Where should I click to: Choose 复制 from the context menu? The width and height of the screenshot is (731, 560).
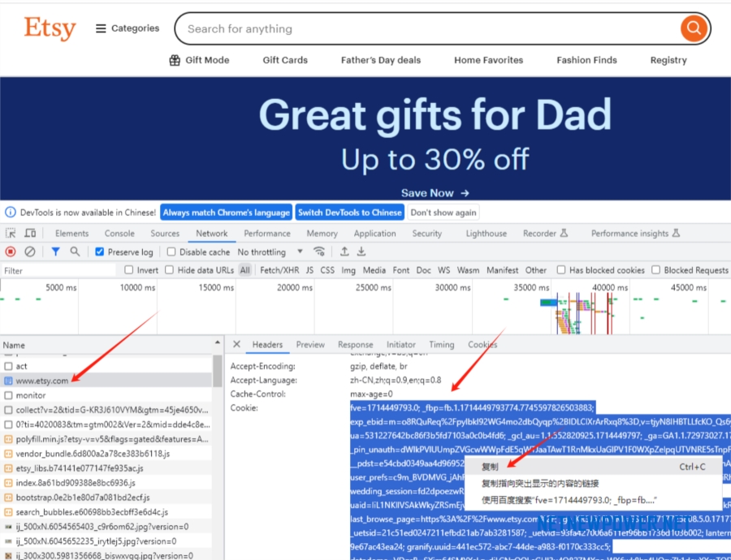(x=593, y=467)
